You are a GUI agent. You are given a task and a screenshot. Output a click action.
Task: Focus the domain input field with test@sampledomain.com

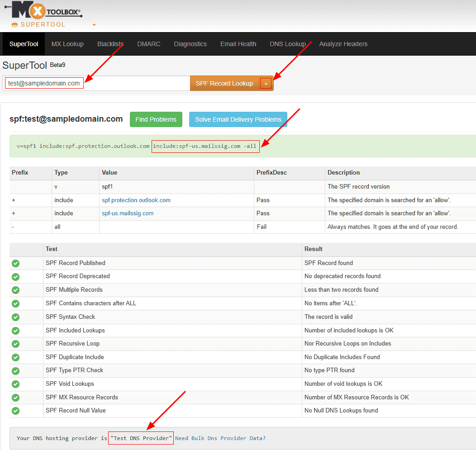(x=96, y=83)
